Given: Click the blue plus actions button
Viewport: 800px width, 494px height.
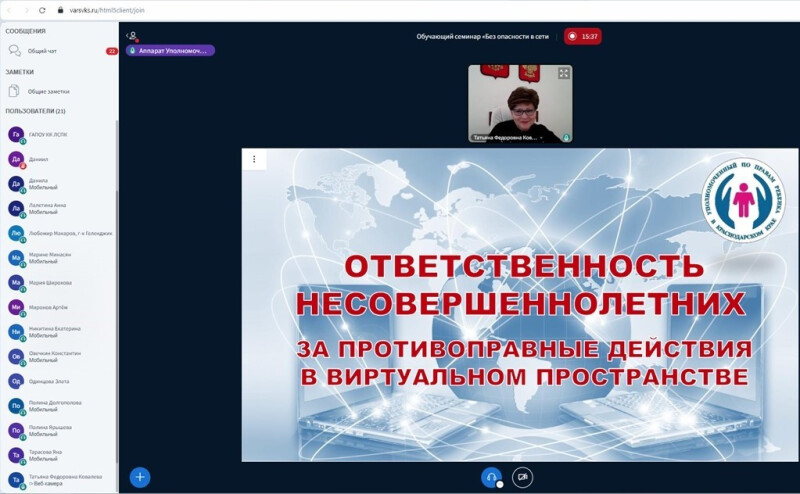Looking at the screenshot, I should [140, 477].
